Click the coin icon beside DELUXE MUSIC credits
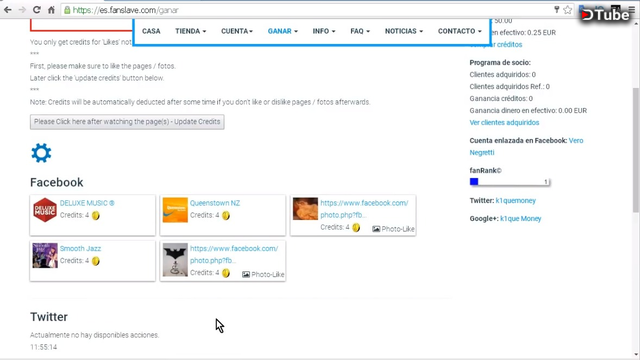 click(96, 216)
